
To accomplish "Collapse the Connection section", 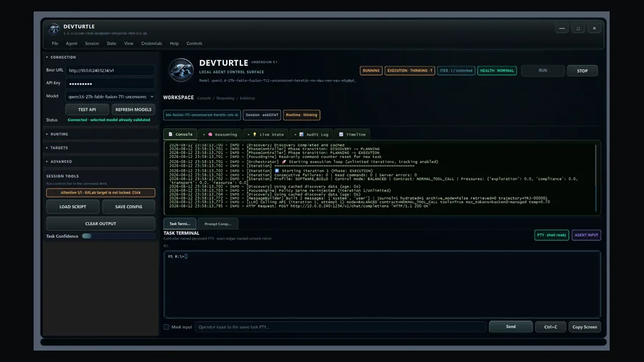I will click(x=61, y=57).
